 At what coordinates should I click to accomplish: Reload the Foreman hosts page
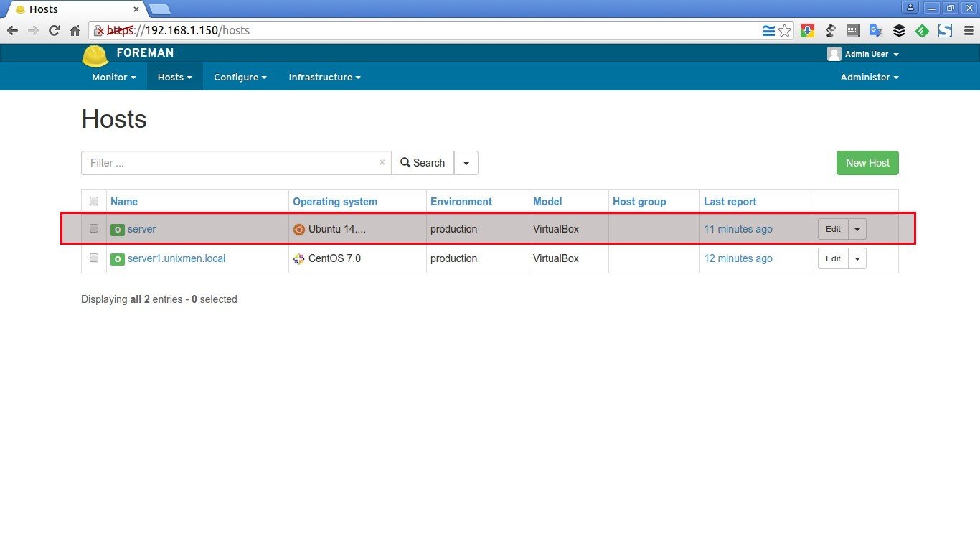coord(54,31)
